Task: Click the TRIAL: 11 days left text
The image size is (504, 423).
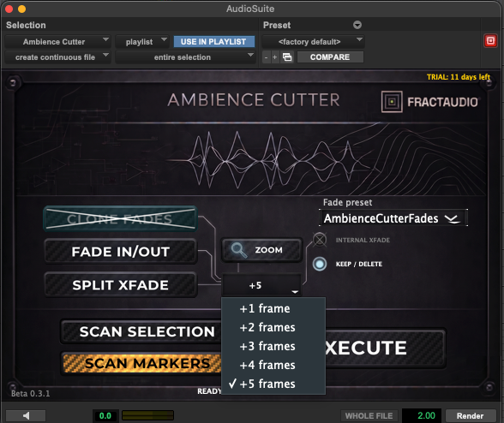Action: (x=459, y=77)
